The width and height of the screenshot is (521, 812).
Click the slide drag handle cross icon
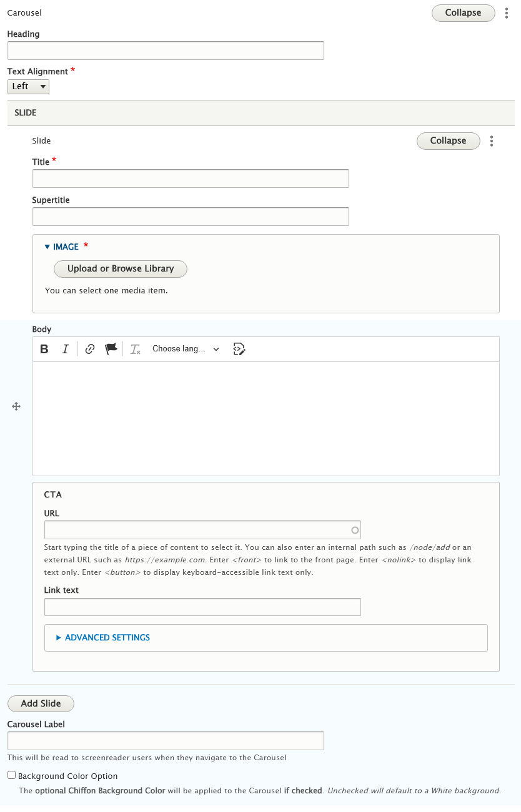point(17,406)
